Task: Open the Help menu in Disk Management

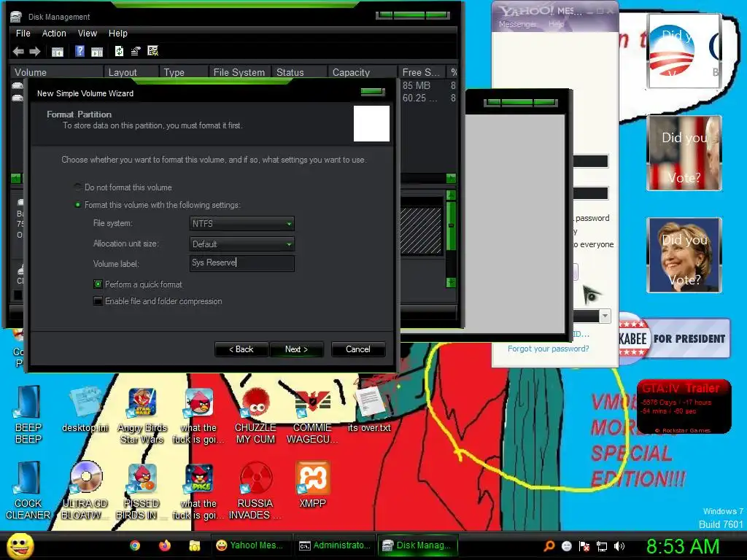Action: 117,34
